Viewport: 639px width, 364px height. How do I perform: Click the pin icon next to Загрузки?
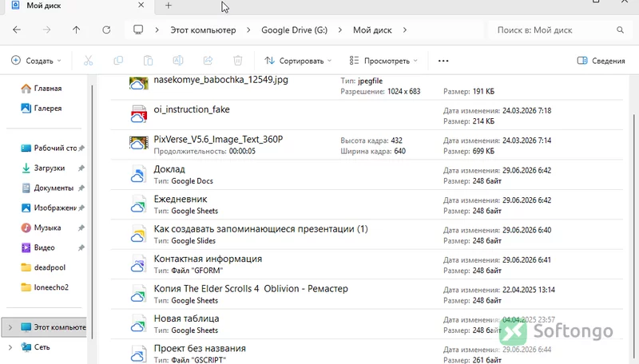click(81, 168)
